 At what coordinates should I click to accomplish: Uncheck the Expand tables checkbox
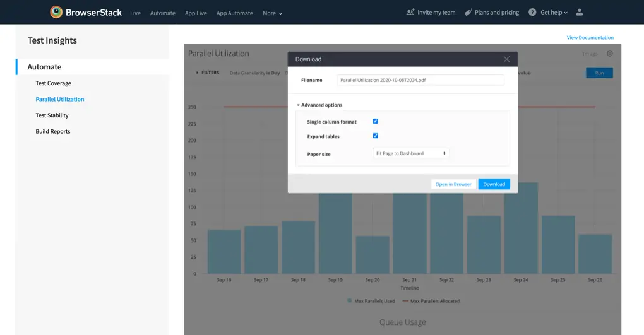(375, 136)
